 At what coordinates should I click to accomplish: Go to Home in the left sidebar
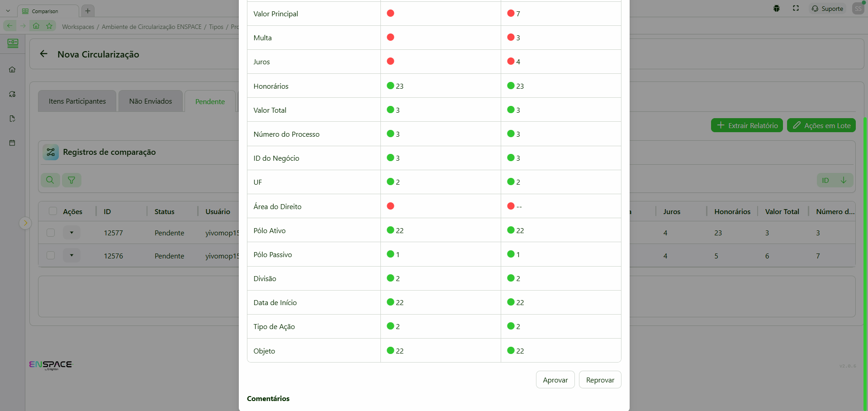click(x=12, y=70)
